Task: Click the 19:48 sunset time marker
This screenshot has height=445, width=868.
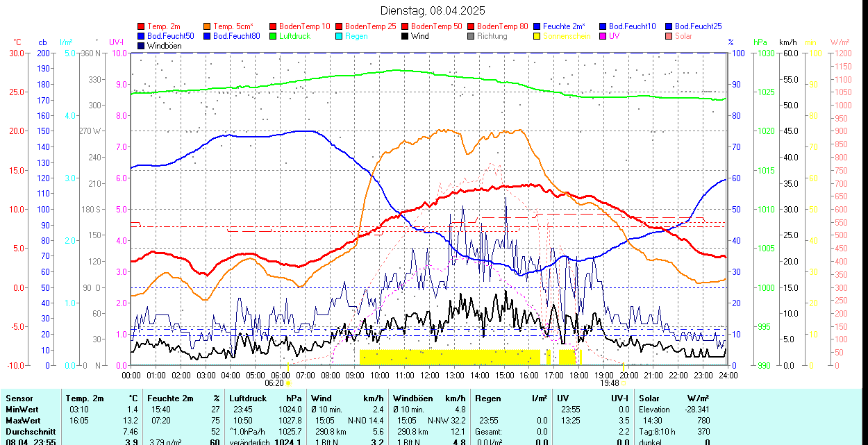Action: point(609,383)
